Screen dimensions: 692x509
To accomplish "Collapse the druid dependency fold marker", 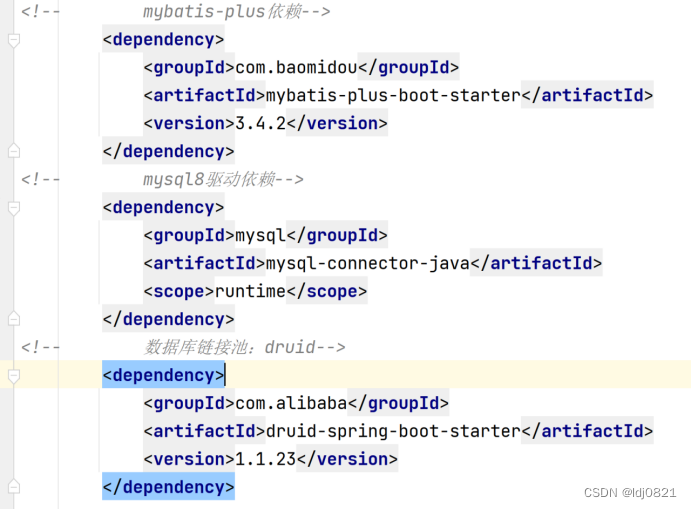I will point(14,376).
